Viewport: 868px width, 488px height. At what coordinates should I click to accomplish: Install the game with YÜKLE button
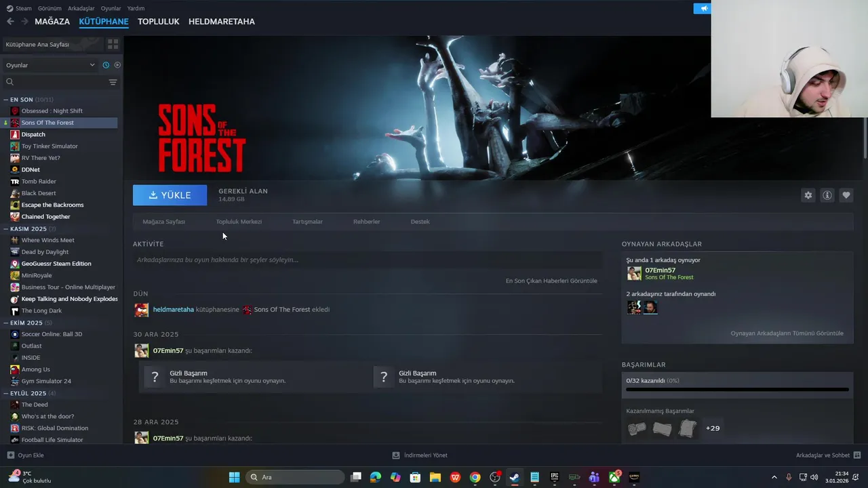[x=170, y=195]
